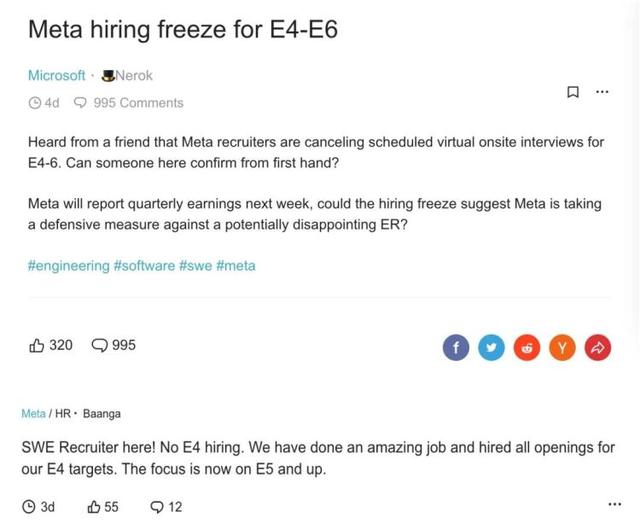Viewport: 640px width, 524px height.
Task: Open the #software hashtag
Action: tap(144, 266)
